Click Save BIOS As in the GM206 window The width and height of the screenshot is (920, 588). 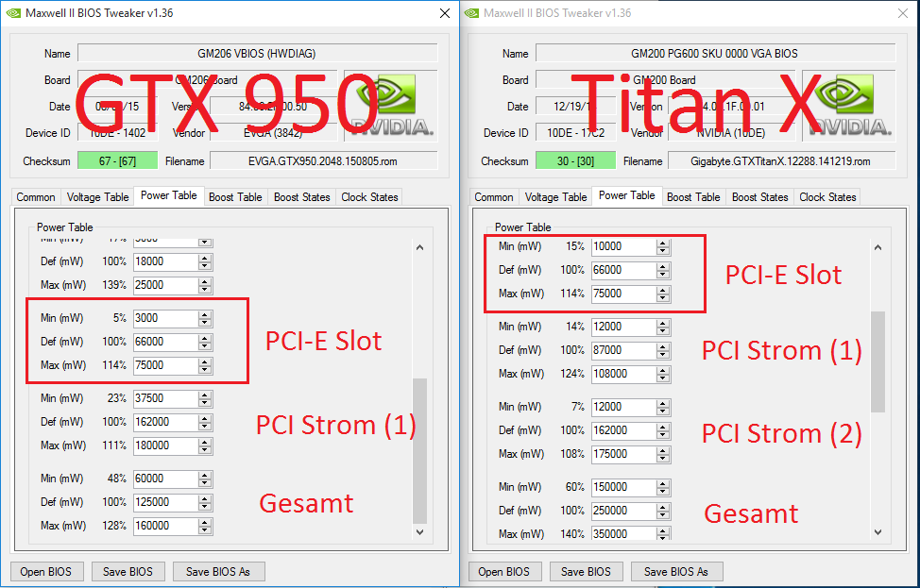pos(218,572)
